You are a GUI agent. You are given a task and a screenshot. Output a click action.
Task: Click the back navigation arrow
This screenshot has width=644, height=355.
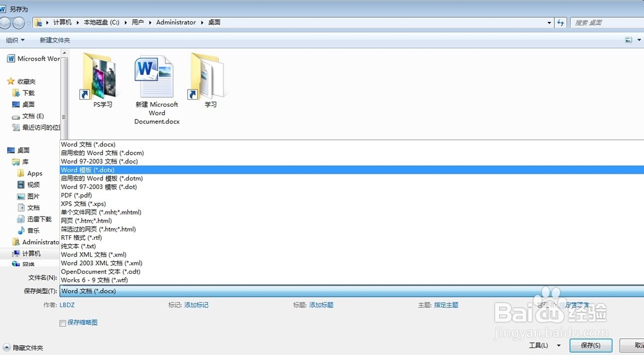pos(5,23)
